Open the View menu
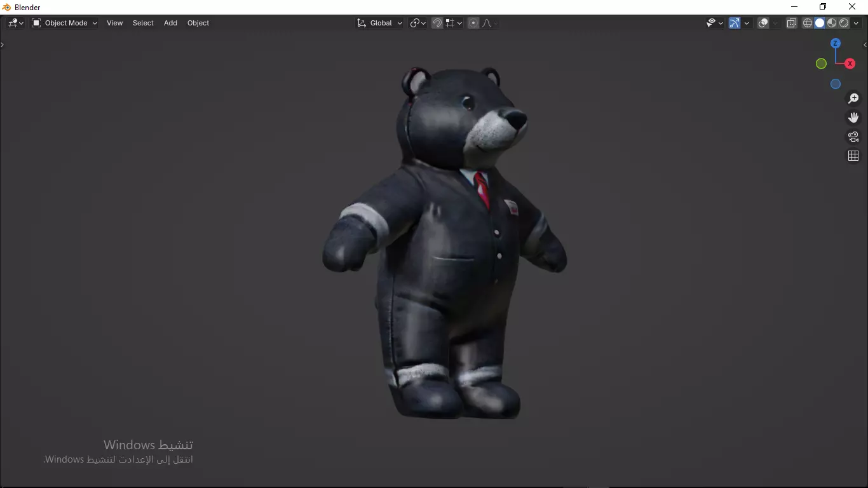 [x=115, y=23]
